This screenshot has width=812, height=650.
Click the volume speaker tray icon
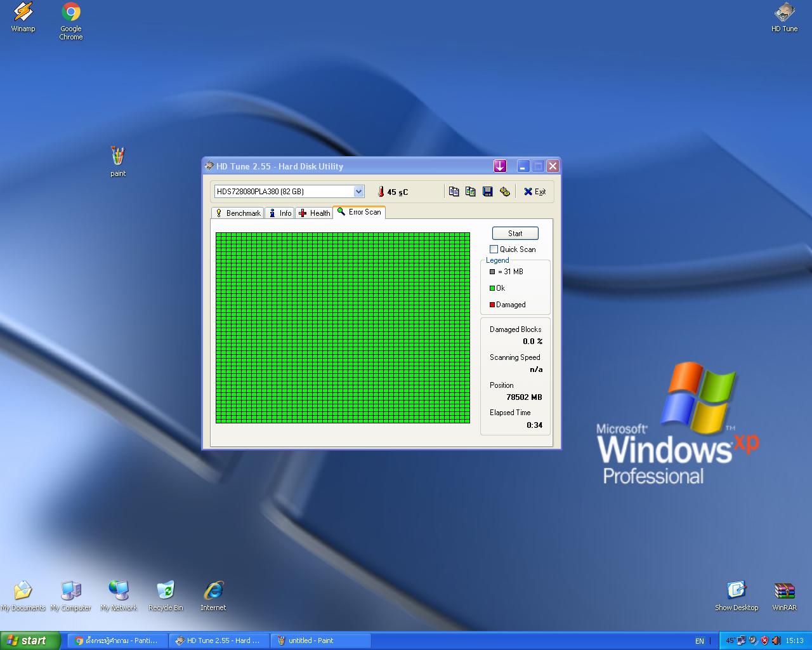(x=776, y=640)
